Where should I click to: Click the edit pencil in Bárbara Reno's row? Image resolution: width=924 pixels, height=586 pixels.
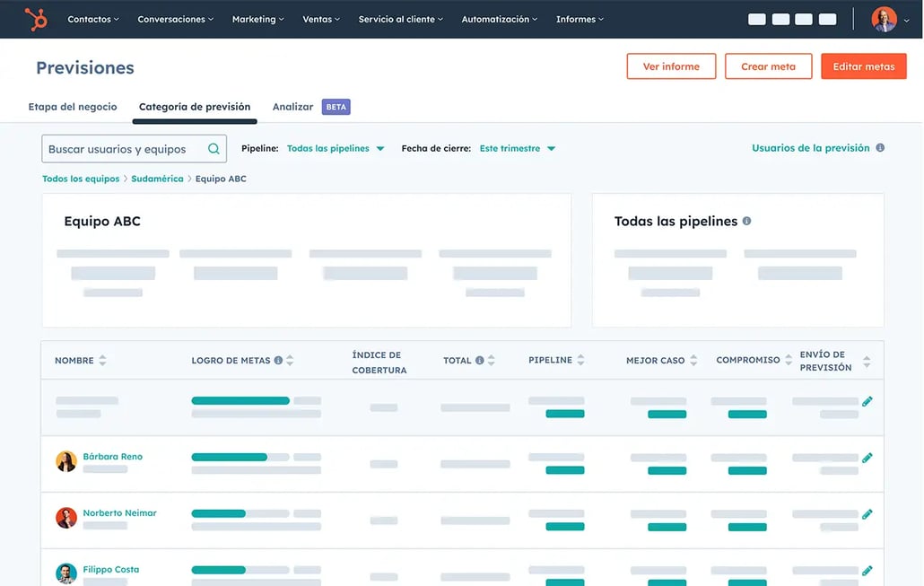[867, 458]
